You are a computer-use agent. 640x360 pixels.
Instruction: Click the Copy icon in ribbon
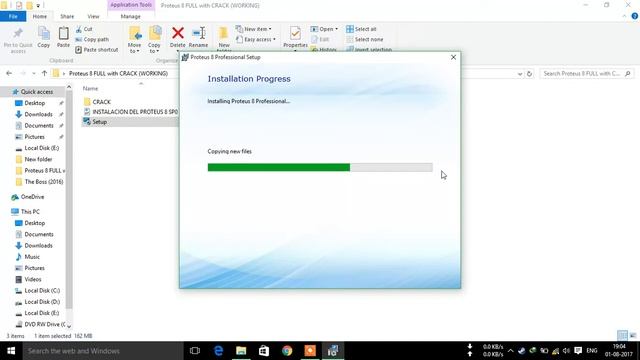(44, 34)
